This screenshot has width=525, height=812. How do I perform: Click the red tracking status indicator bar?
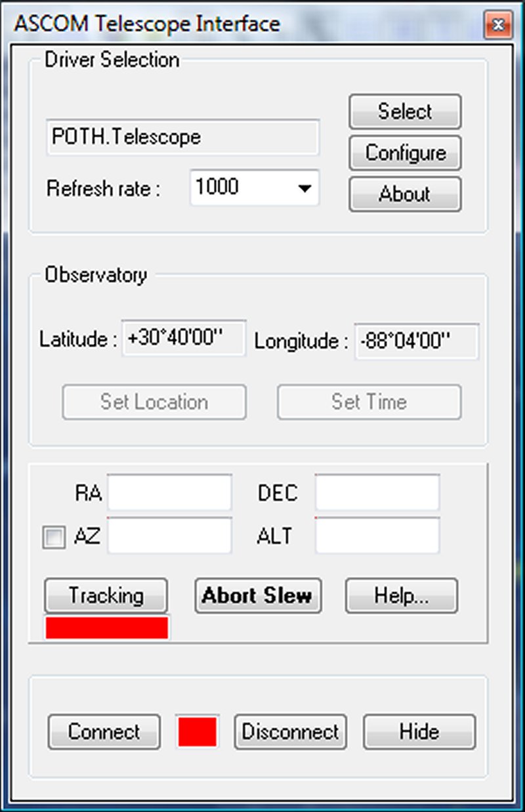point(106,628)
